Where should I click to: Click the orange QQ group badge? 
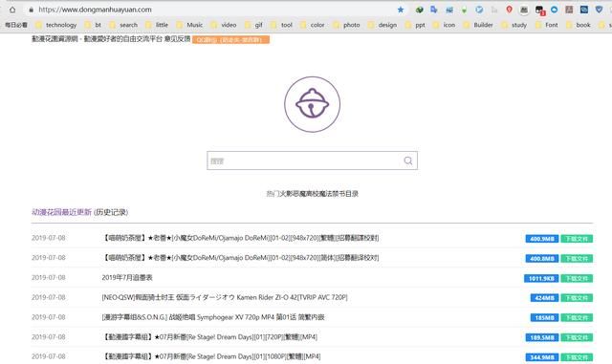point(230,40)
